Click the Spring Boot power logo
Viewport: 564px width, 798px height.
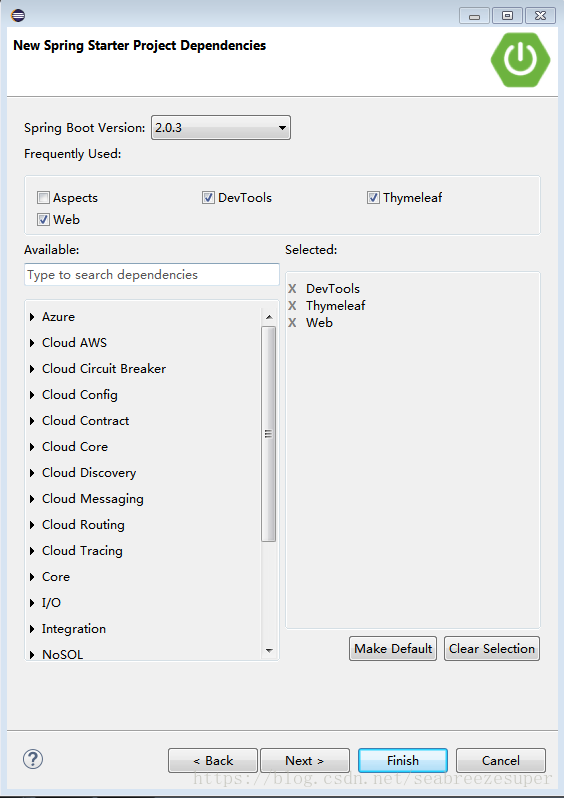click(x=520, y=60)
